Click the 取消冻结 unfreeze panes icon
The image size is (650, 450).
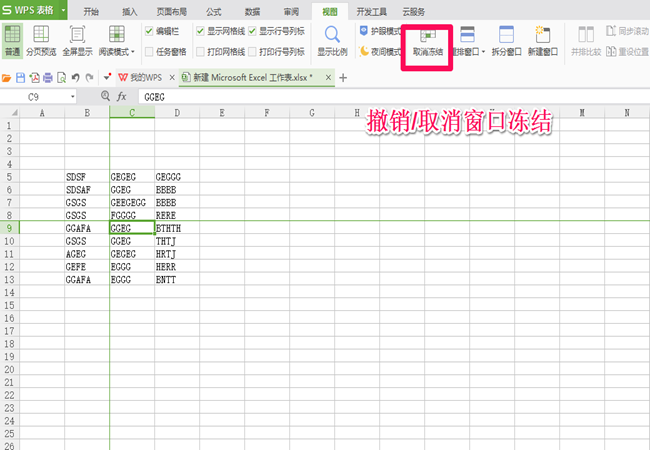427,36
